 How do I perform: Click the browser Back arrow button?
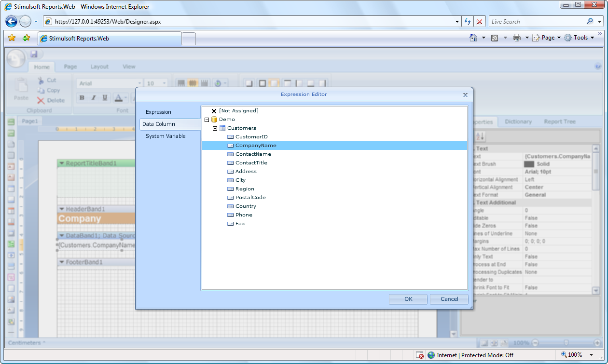[12, 22]
